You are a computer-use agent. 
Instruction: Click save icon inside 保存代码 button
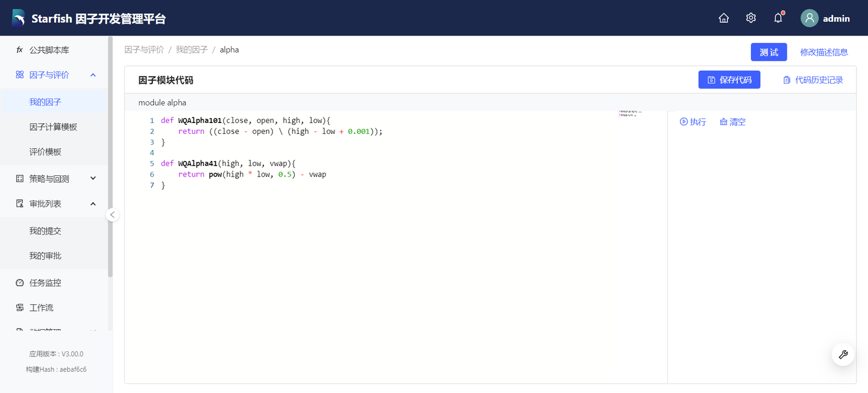711,80
